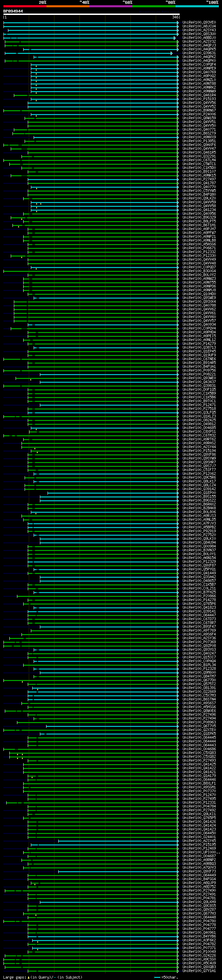Click label UniRef100_Q8LK17
The width and height of the screenshot is (222, 980).
(199, 481)
